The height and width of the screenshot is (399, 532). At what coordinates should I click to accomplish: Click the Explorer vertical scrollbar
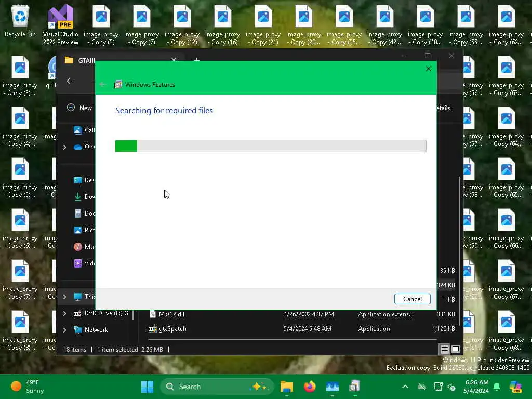(459, 251)
